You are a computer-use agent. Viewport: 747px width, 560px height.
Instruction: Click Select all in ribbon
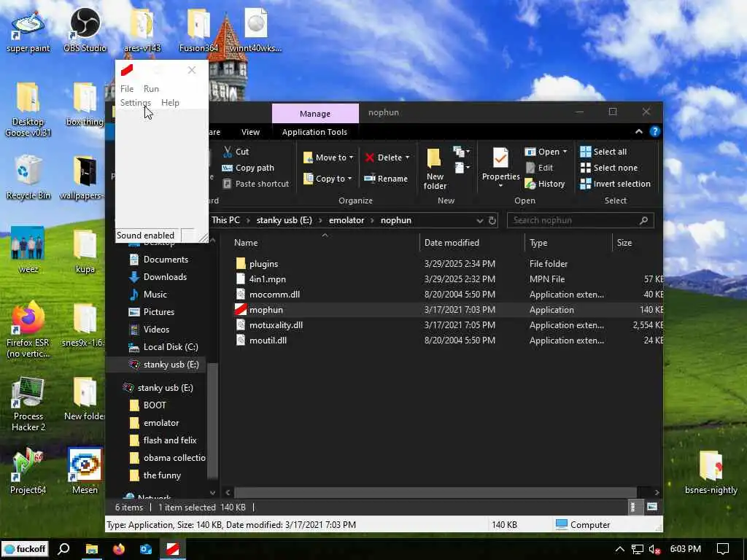tap(603, 152)
